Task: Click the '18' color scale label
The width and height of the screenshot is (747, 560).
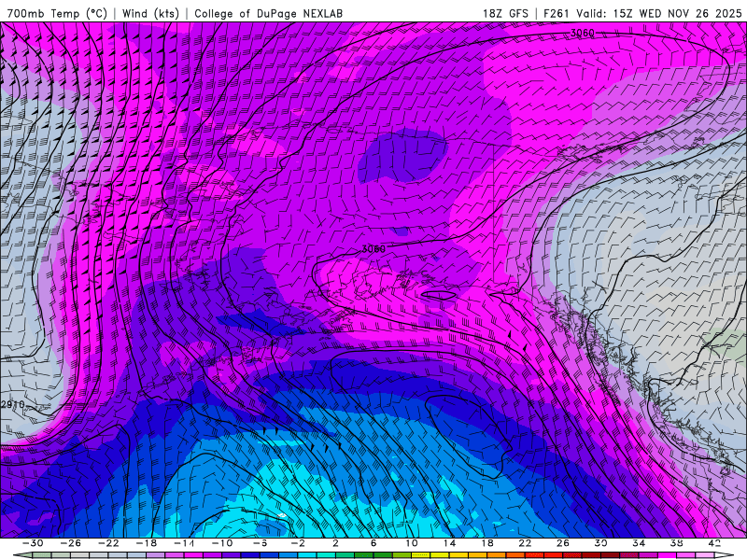Action: 487,543
